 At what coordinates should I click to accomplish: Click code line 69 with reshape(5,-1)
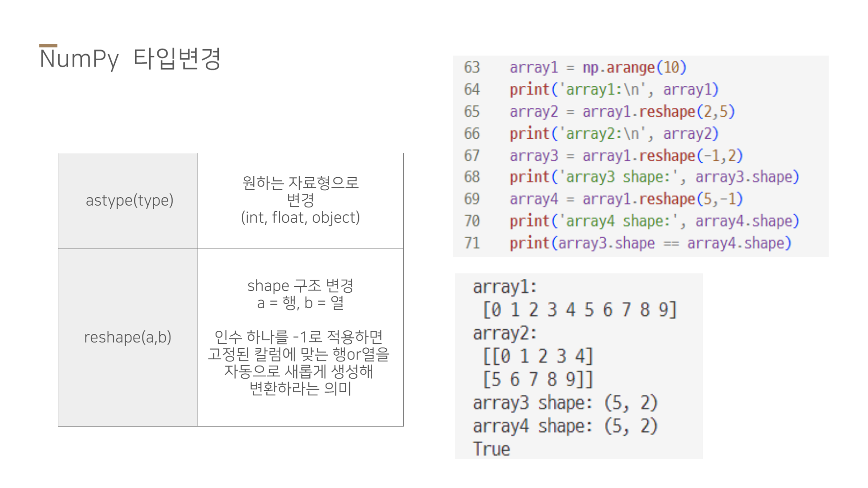pyautogui.click(x=626, y=199)
